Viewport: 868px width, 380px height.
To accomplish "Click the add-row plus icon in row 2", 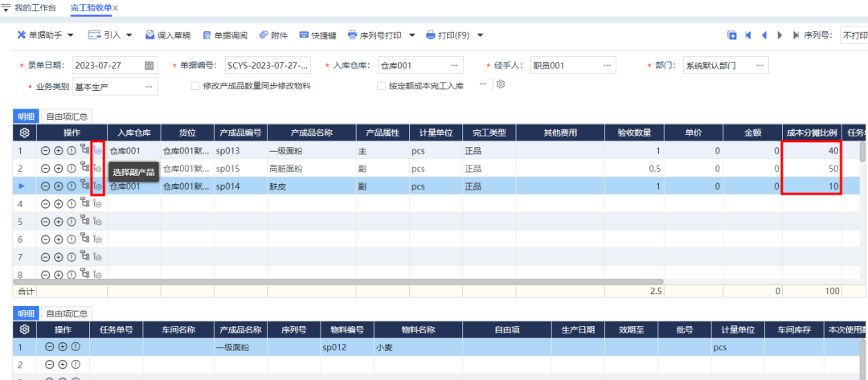I will [x=58, y=169].
